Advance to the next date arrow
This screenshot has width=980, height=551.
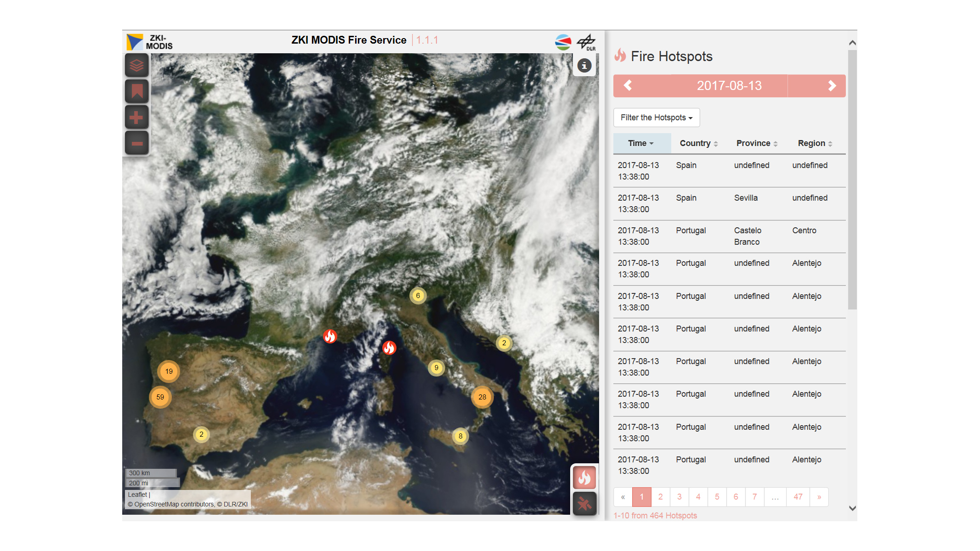pyautogui.click(x=832, y=86)
